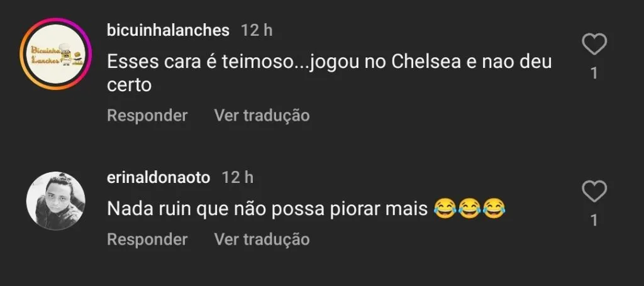Viewport: 644px width, 286px height.
Task: Open like count of bicuinhalanches comment
Action: (x=594, y=74)
